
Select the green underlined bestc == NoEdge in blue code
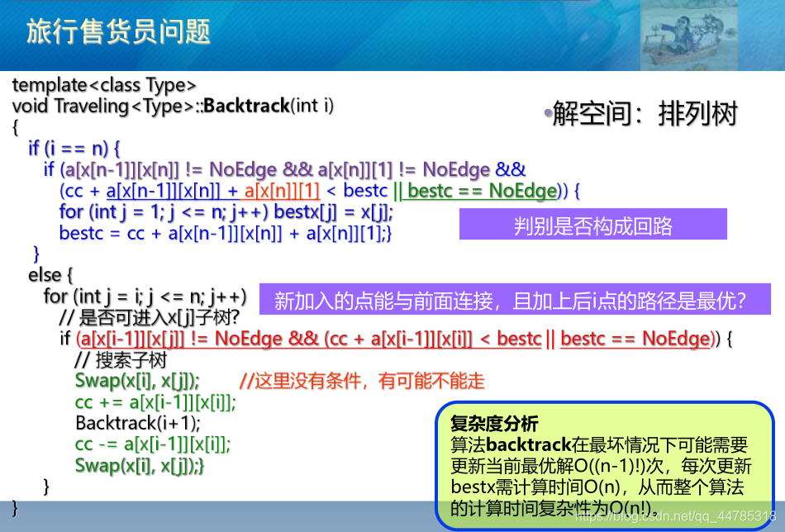(482, 191)
